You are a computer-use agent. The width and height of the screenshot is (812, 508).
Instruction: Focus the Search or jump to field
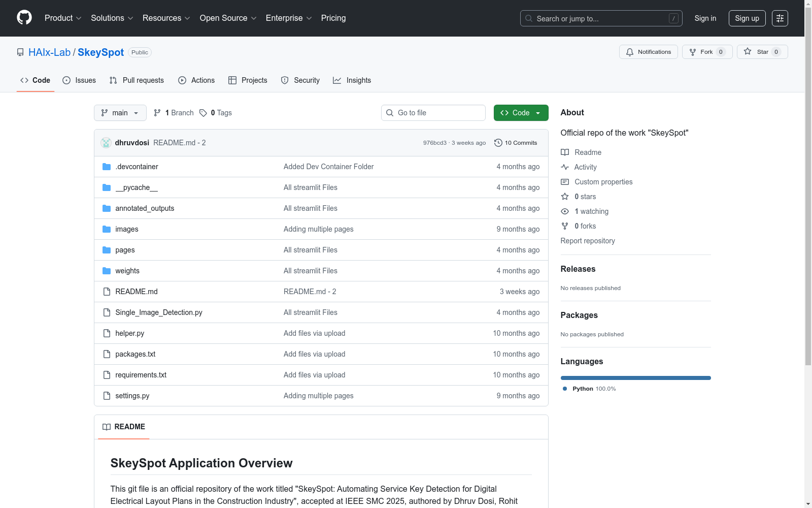coord(601,18)
